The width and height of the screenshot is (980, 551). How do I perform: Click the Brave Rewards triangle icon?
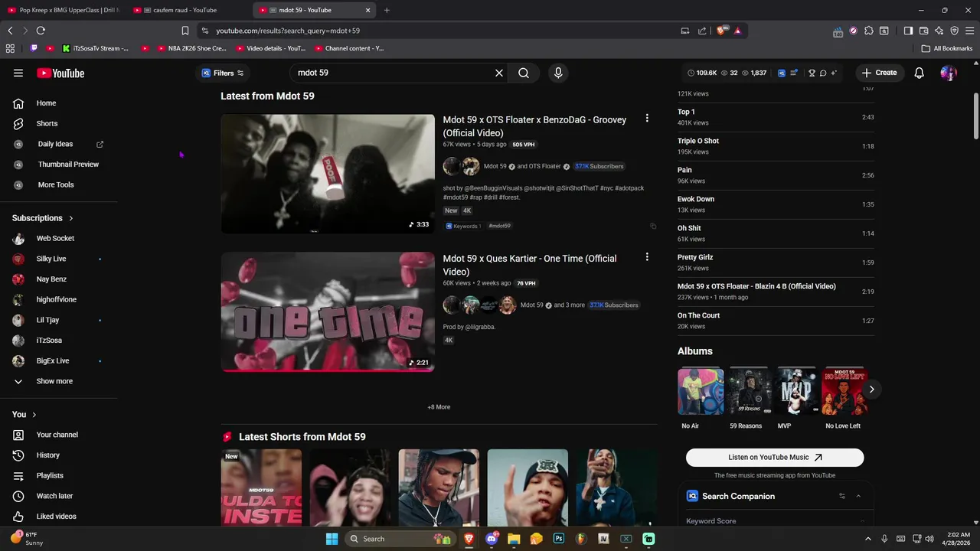coord(737,31)
